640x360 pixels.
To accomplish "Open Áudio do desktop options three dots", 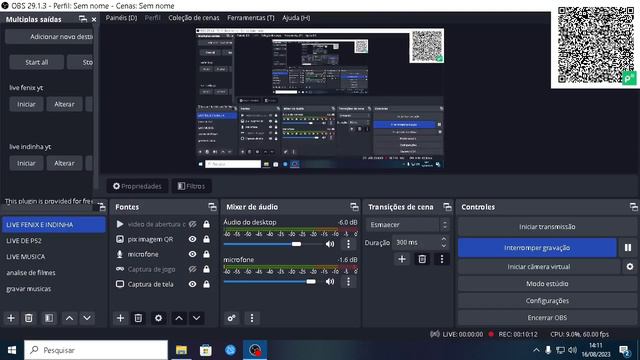I will click(x=348, y=244).
